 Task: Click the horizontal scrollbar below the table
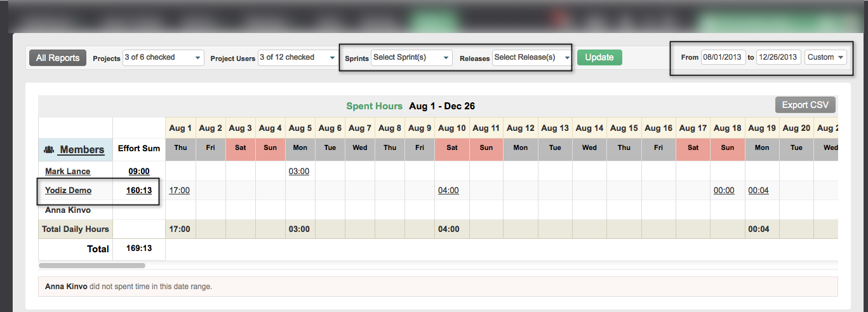[x=92, y=266]
